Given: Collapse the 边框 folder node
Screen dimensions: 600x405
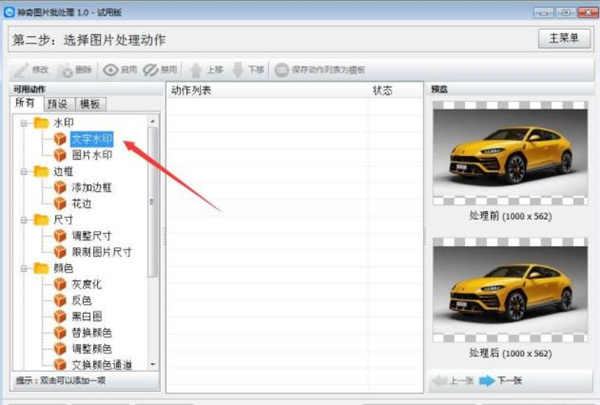Looking at the screenshot, I should tap(24, 171).
